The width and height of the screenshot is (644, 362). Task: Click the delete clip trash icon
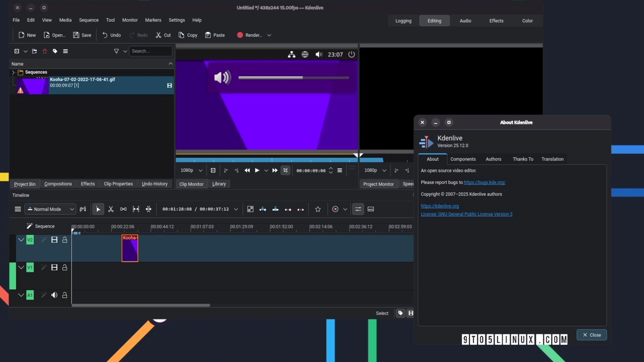45,51
